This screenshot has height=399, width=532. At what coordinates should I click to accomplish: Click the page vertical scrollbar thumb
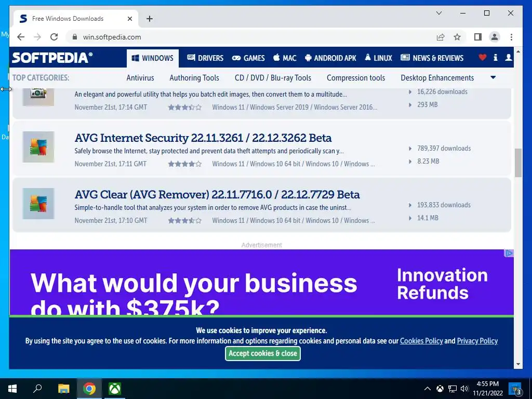(x=518, y=163)
